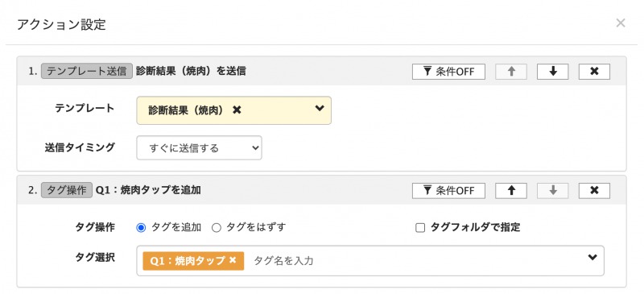Screen dimensions: 644x294
Task: Delete action 2 with X button
Action: click(594, 191)
